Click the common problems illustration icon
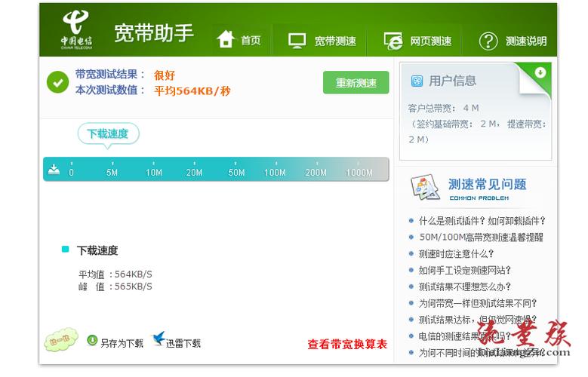Screen dimensions: 588x377 425,188
